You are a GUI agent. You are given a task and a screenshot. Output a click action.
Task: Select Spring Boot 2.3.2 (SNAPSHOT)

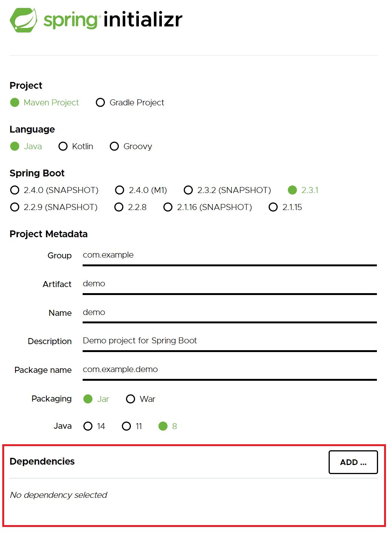pyautogui.click(x=228, y=190)
